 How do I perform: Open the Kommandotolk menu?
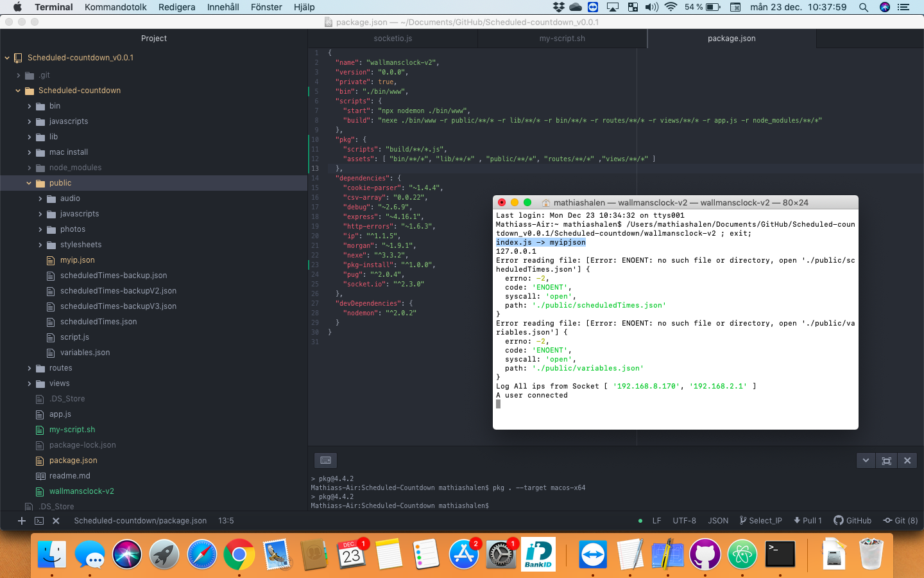[x=116, y=7]
